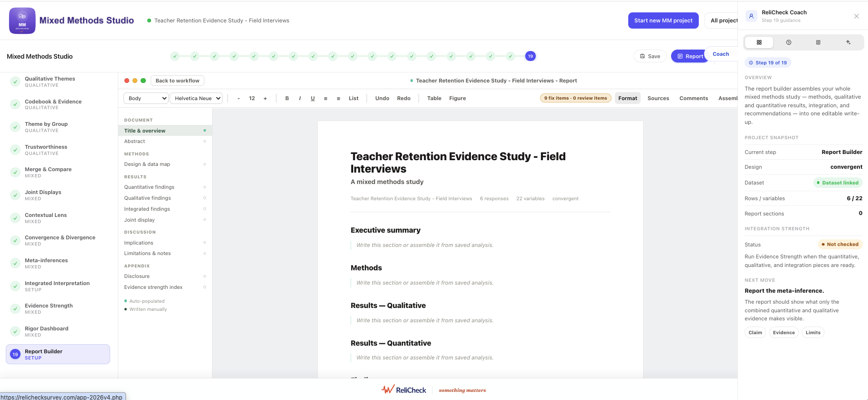Select the overview grid icon in Coach panel
This screenshot has height=400, width=868.
coord(759,42)
